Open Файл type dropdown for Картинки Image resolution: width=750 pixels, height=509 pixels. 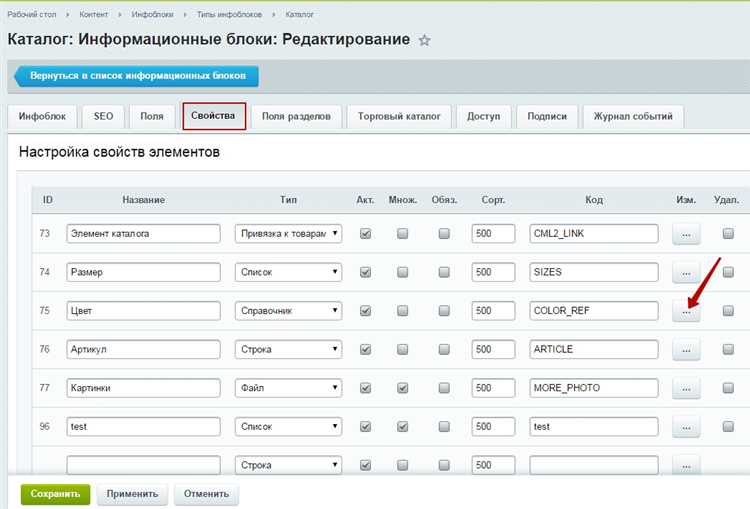(x=288, y=388)
